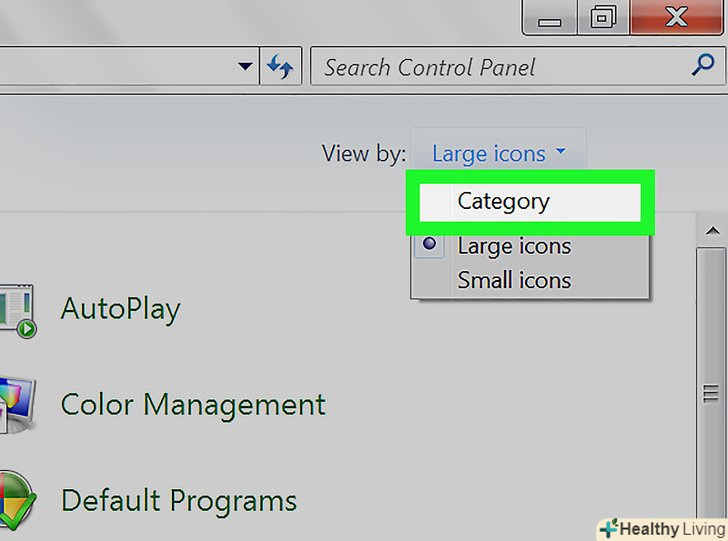Open the Default Programs link

(178, 499)
